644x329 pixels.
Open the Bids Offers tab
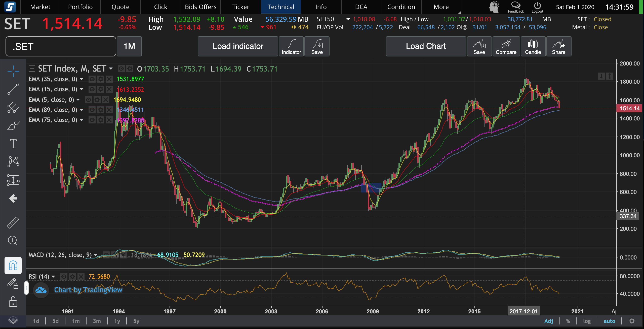point(200,7)
